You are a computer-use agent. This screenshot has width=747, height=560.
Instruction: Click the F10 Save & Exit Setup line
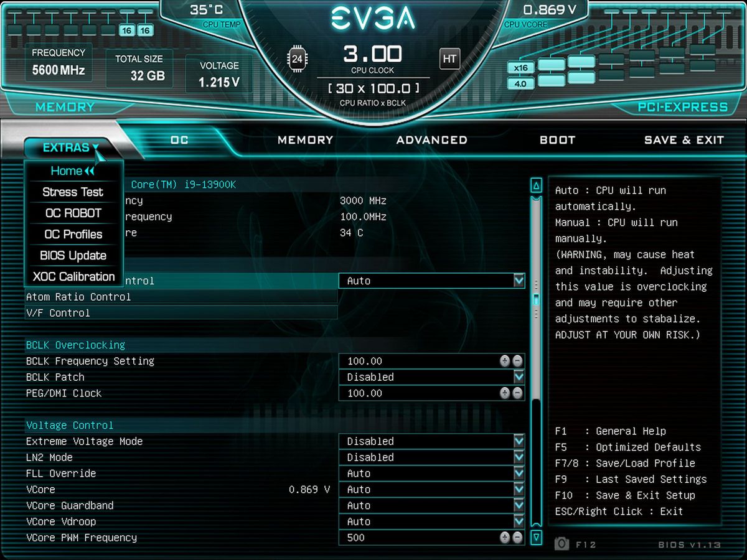[625, 495]
